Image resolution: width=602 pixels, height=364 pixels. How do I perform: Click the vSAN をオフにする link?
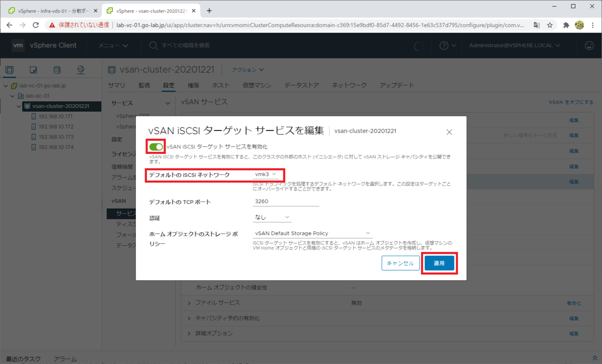click(x=571, y=102)
